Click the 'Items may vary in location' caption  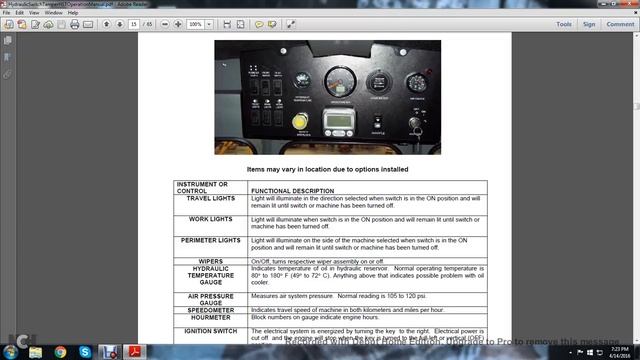[x=327, y=169]
